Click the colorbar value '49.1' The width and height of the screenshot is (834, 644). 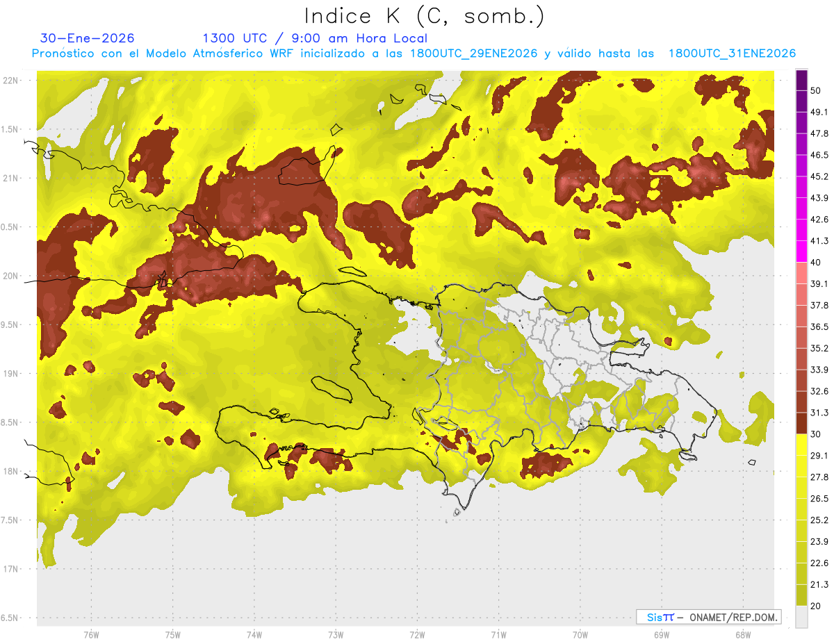click(819, 112)
